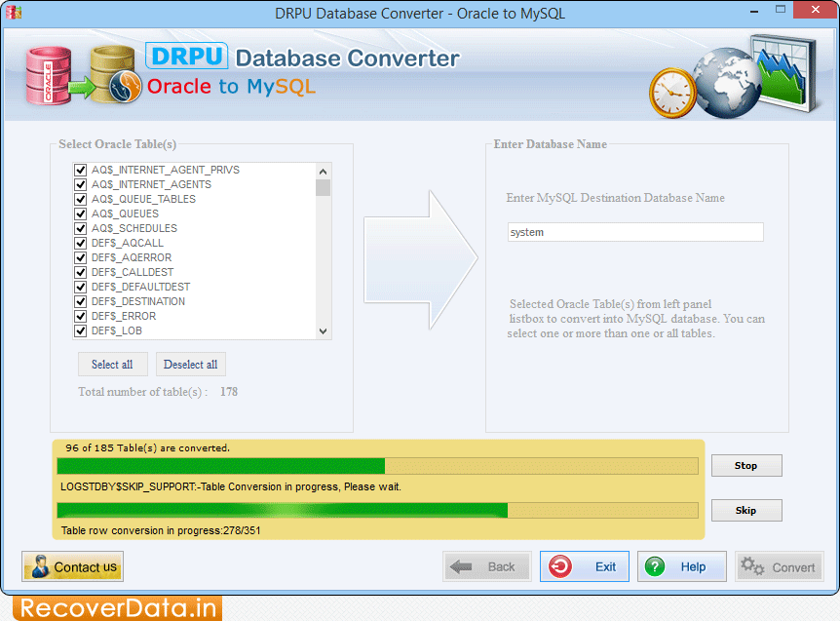
Task: Go Back to previous step
Action: click(487, 566)
